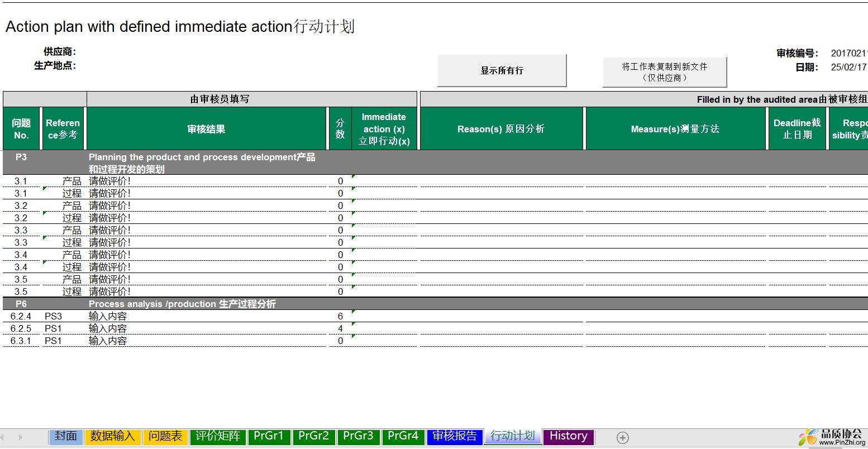868x449 pixels.
Task: Click the 显示所有行 button
Action: pyautogui.click(x=502, y=70)
